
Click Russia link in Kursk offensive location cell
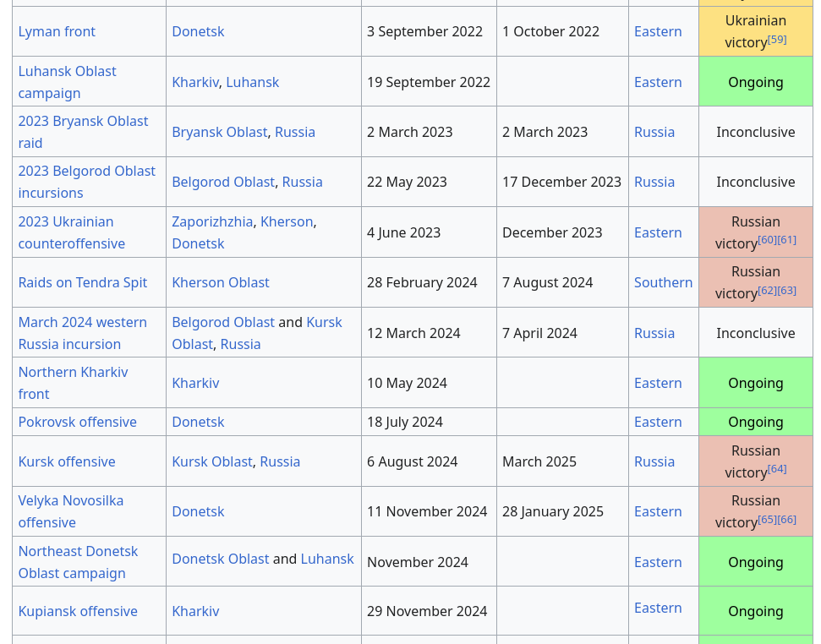[280, 461]
